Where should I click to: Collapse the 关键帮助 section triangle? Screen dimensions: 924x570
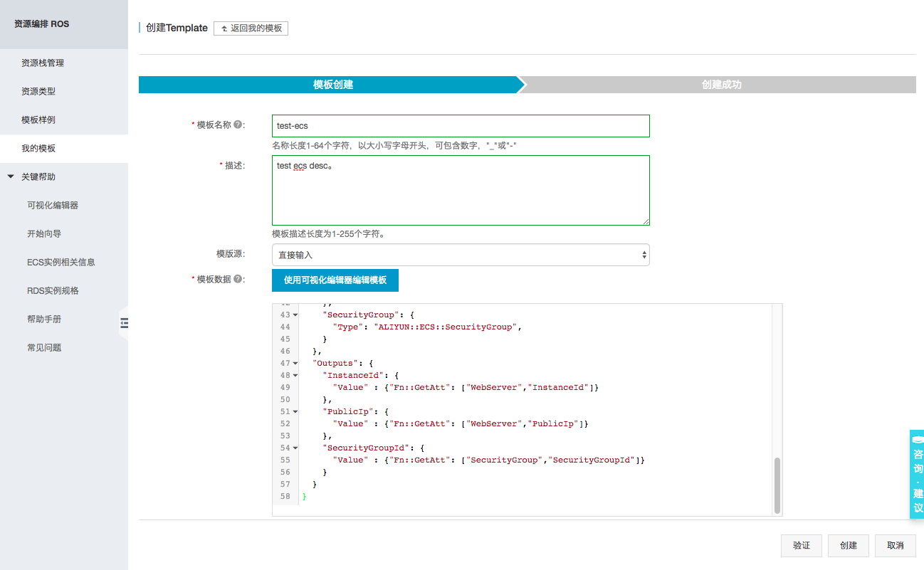click(x=11, y=176)
